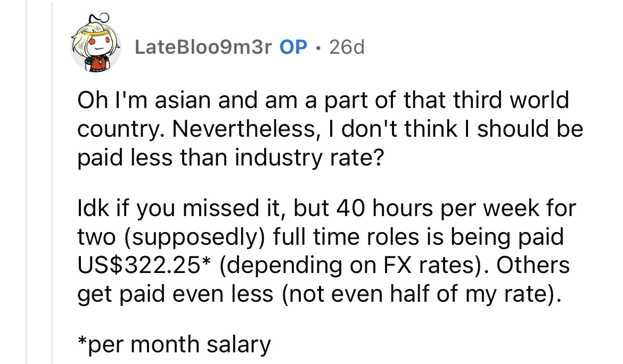
Task: Select the first paragraph about industry rate
Action: pos(330,129)
